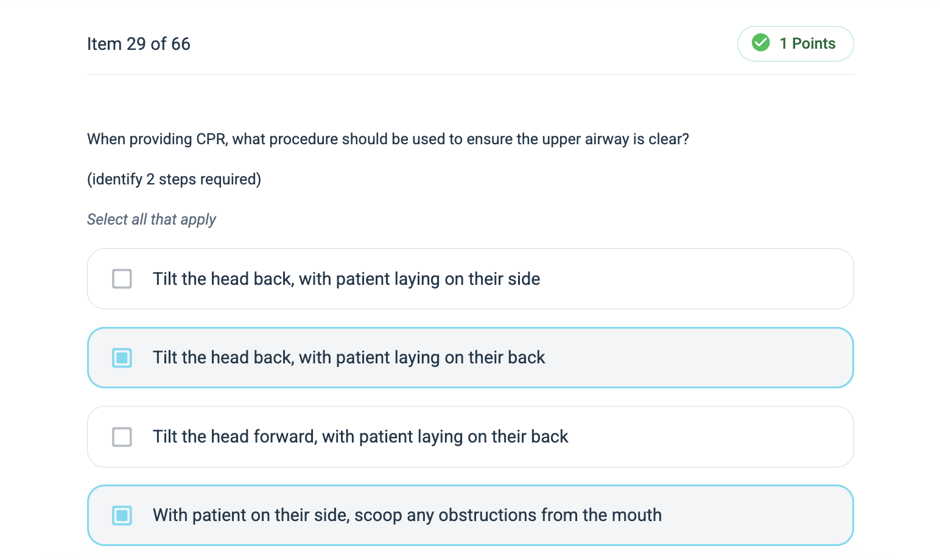The image size is (940, 560).
Task: Uncheck the 'head back, on their back' checkbox
Action: 122,357
